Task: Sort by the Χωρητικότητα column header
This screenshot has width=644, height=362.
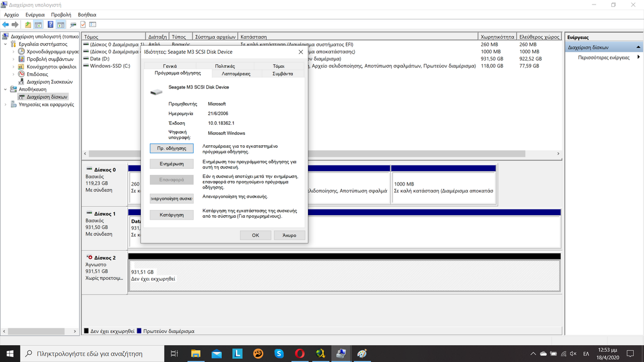Action: coord(497,37)
